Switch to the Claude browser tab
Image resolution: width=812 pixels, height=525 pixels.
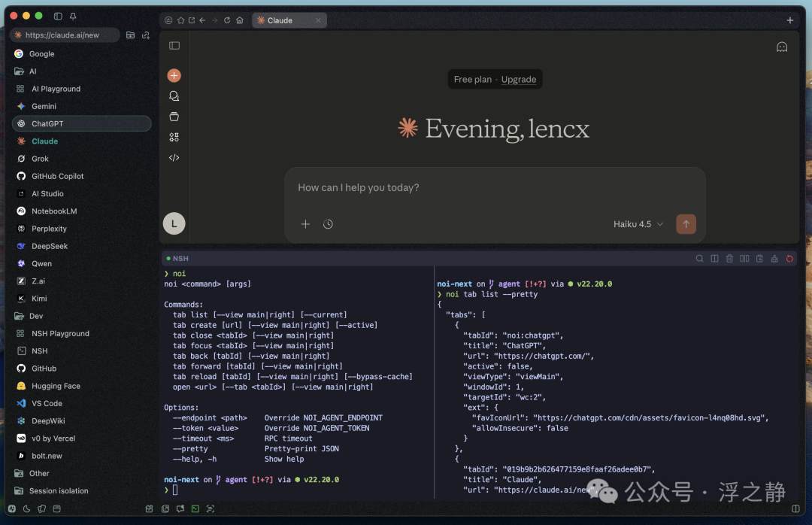(x=289, y=20)
